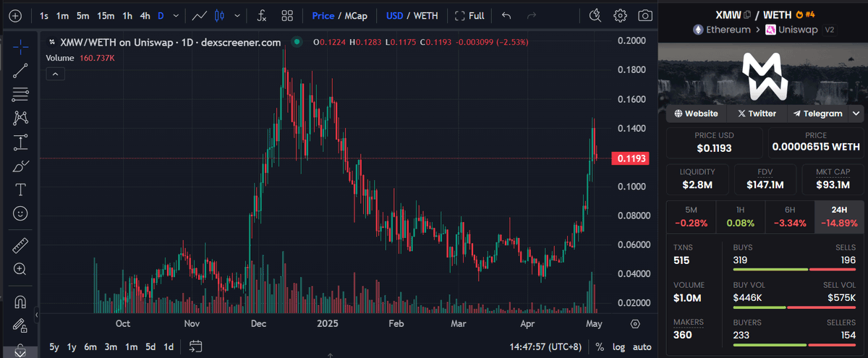Select the Fibonacci retracement lines tool
868x358 pixels.
tap(20, 93)
